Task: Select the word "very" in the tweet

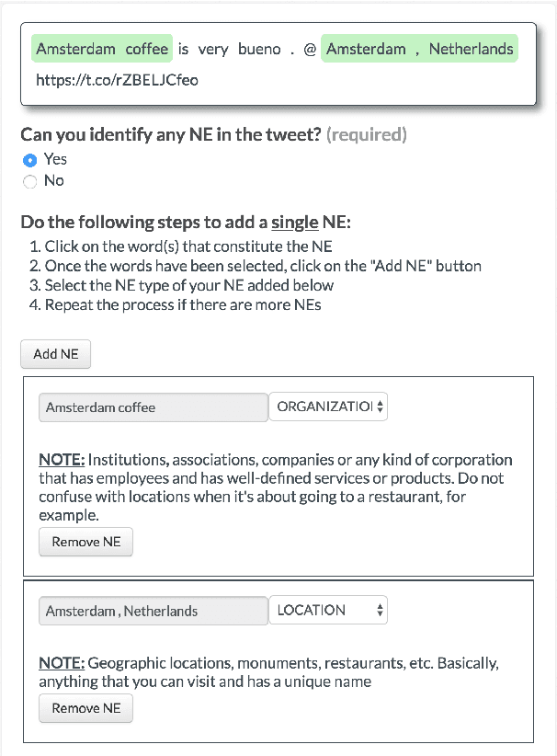Action: pos(213,49)
